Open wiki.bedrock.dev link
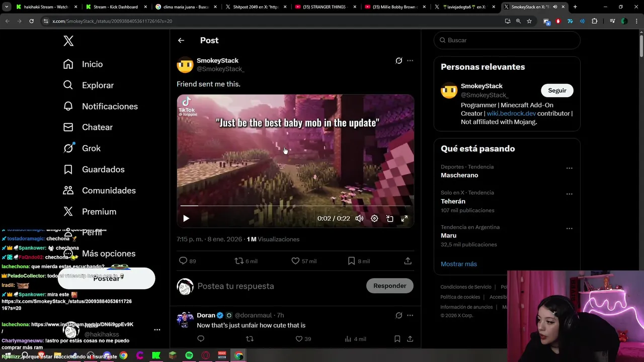The width and height of the screenshot is (644, 362). [x=511, y=113]
